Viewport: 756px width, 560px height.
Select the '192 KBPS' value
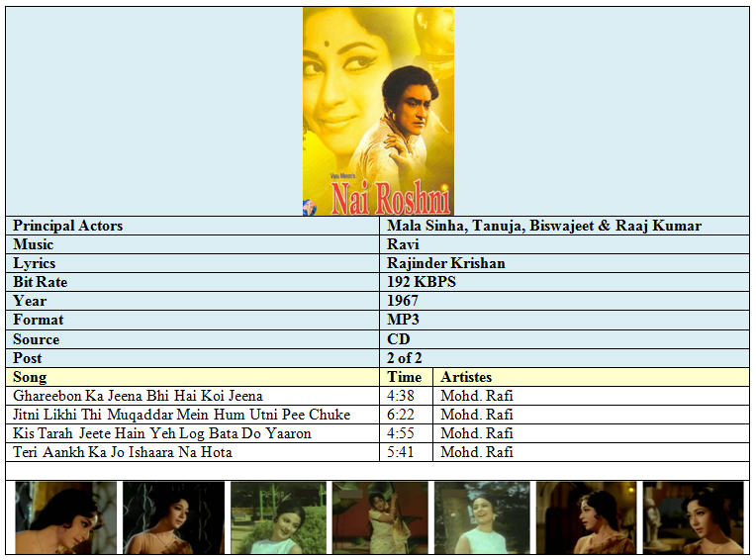(422, 282)
